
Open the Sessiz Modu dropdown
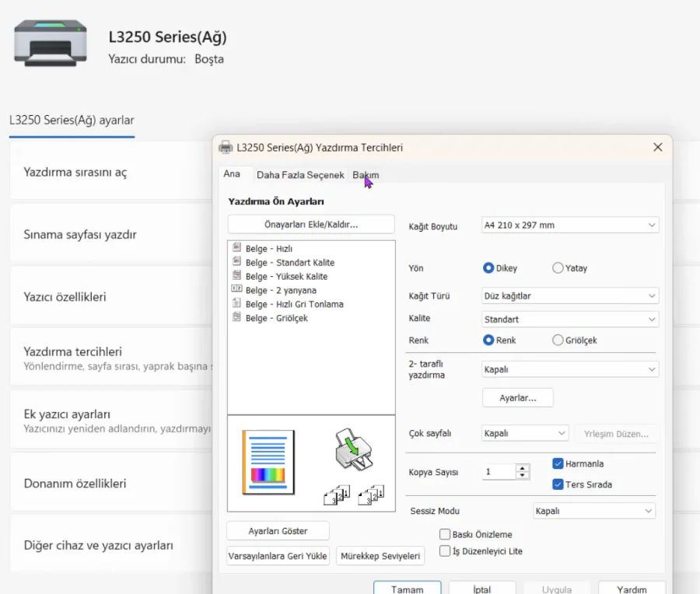coord(594,511)
